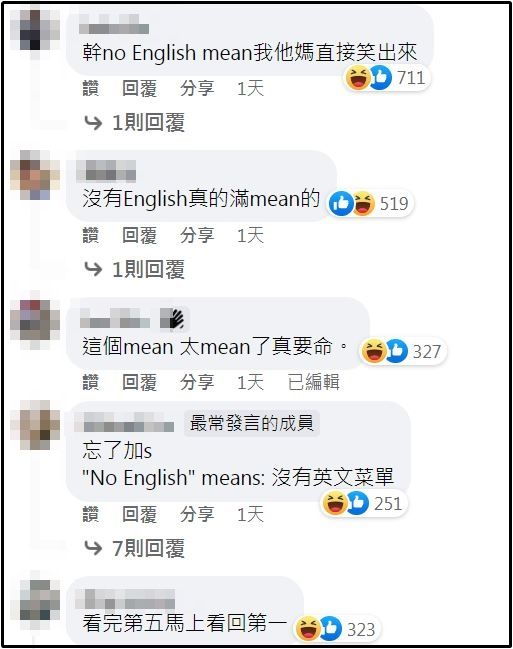Open reactions on the 251-count comment
This screenshot has height=649, width=513.
364,503
